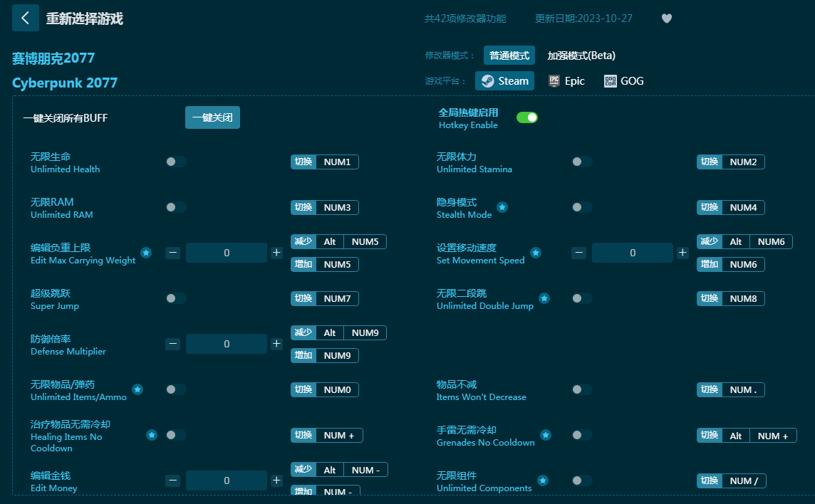The width and height of the screenshot is (815, 504).
Task: Click the 共42项修改器功能 count text
Action: [465, 19]
